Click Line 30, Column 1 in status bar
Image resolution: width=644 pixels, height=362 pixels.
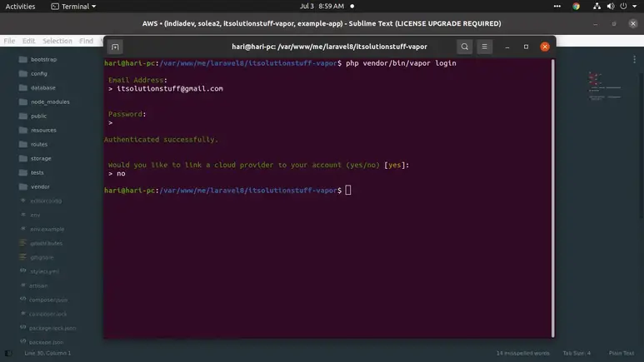(47, 353)
